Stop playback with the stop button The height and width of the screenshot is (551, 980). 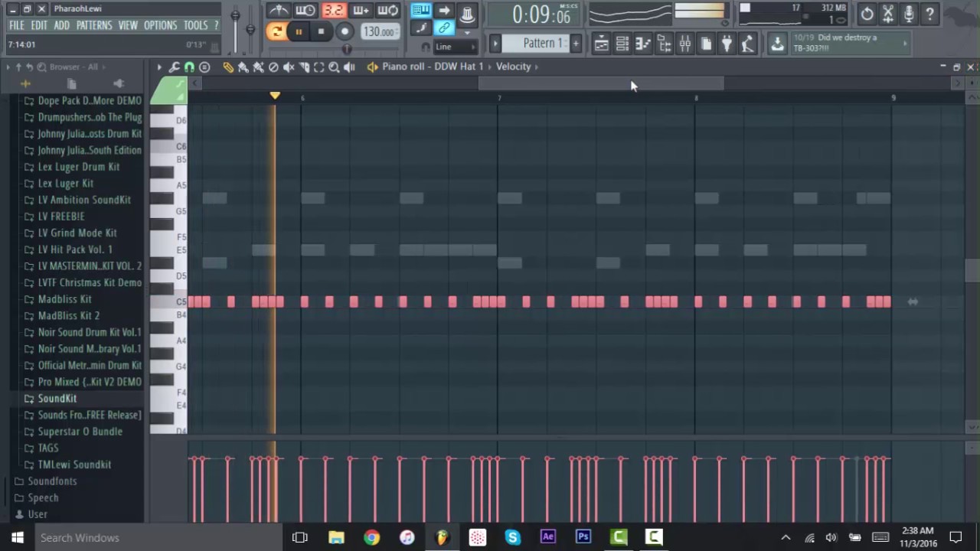tap(321, 31)
